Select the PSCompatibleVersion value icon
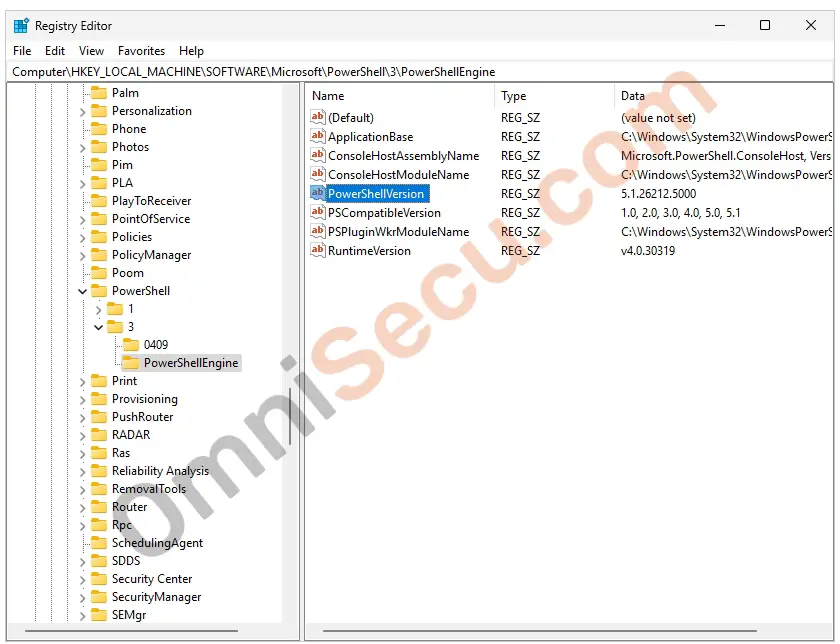This screenshot has width=840, height=644. tap(318, 213)
